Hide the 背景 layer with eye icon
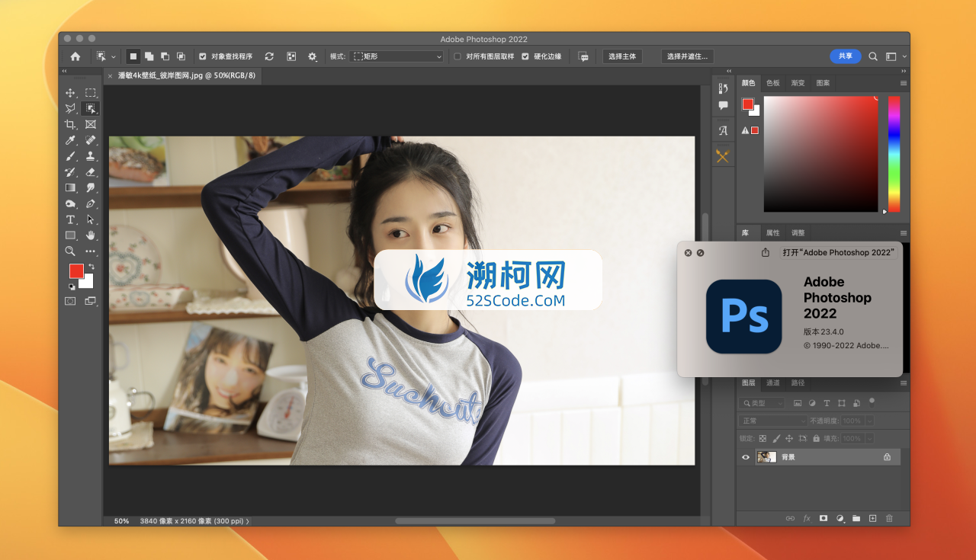This screenshot has height=560, width=976. pyautogui.click(x=746, y=457)
